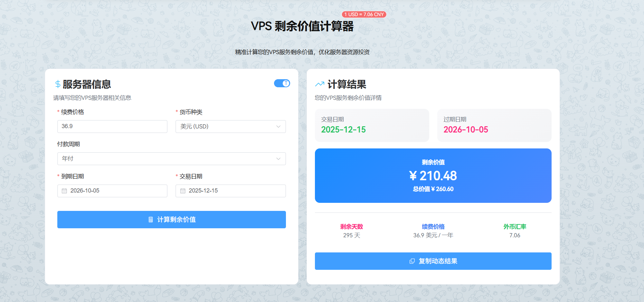This screenshot has height=302, width=644.
Task: Click the trend chart icon beside 计算结果
Action: coord(320,84)
